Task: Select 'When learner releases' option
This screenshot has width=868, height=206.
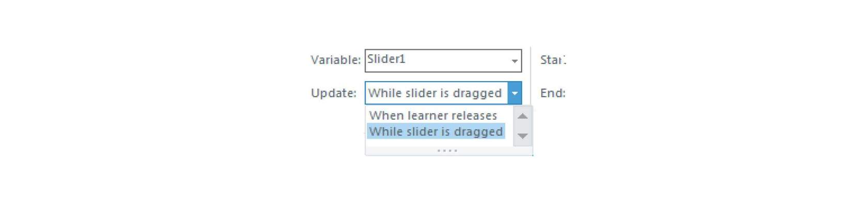Action: (x=433, y=115)
